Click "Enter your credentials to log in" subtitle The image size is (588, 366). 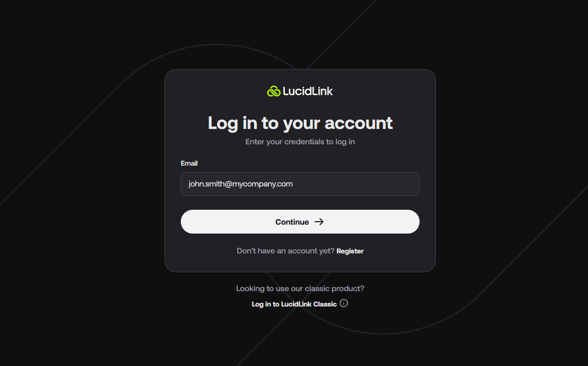click(300, 142)
